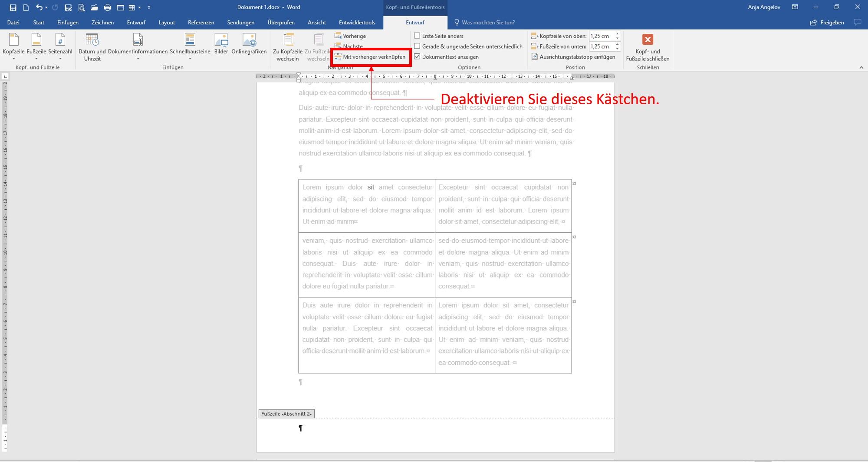
Task: Expand Dokumentinformationen dropdown arrow
Action: pyautogui.click(x=138, y=59)
